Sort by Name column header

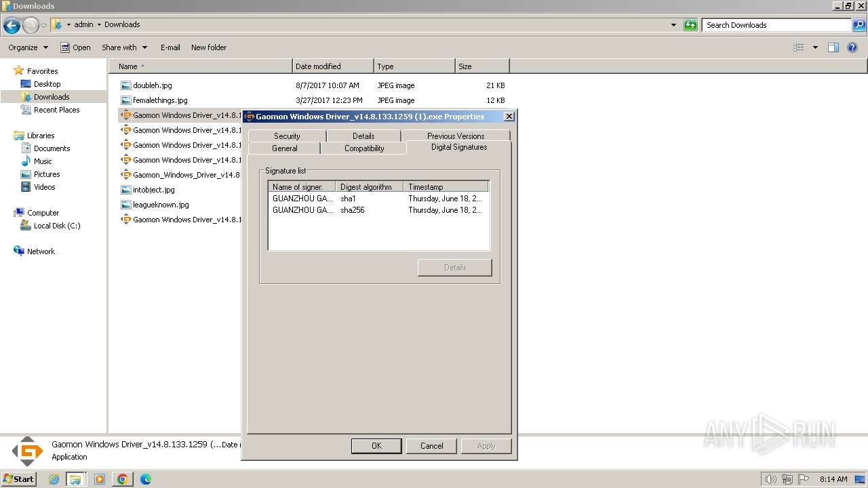pyautogui.click(x=201, y=66)
